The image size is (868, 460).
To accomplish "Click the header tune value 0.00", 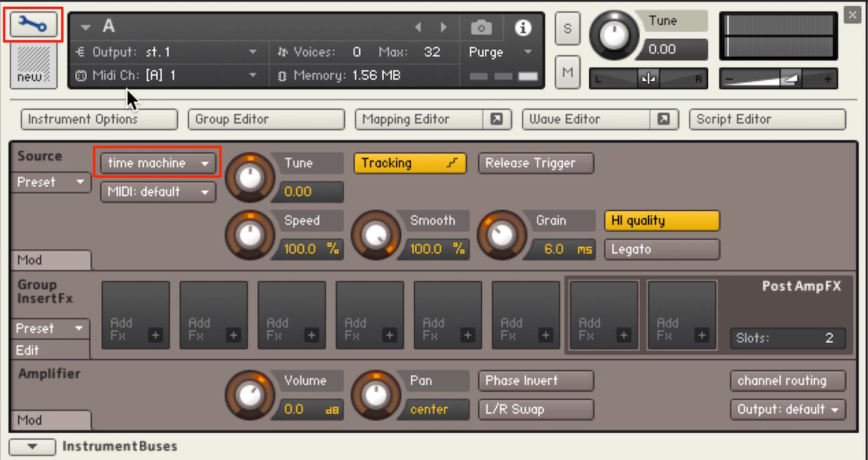I will tap(674, 49).
